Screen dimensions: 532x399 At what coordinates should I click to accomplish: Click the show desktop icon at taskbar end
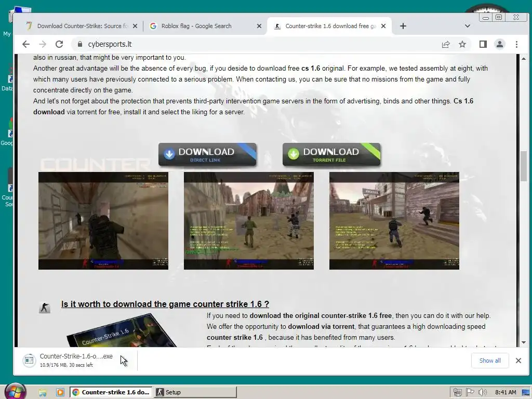(526, 393)
